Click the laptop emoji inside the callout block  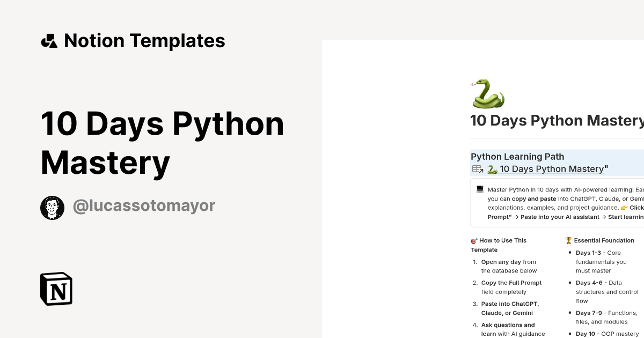(480, 189)
